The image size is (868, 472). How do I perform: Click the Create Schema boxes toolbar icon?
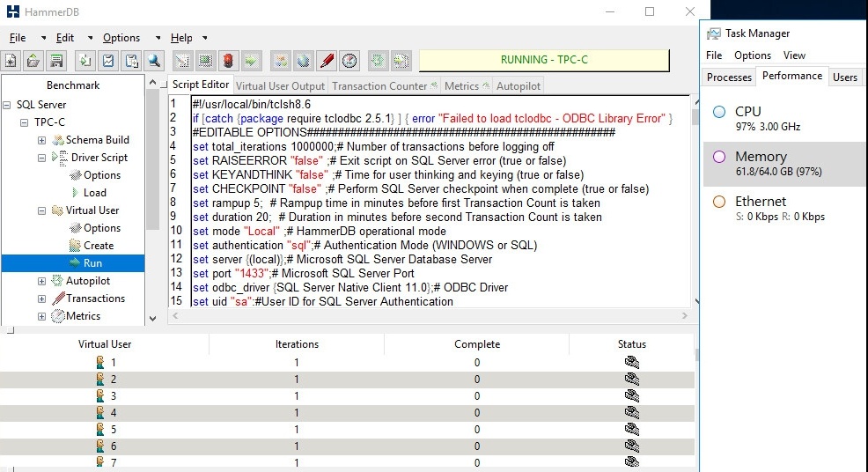coord(281,61)
